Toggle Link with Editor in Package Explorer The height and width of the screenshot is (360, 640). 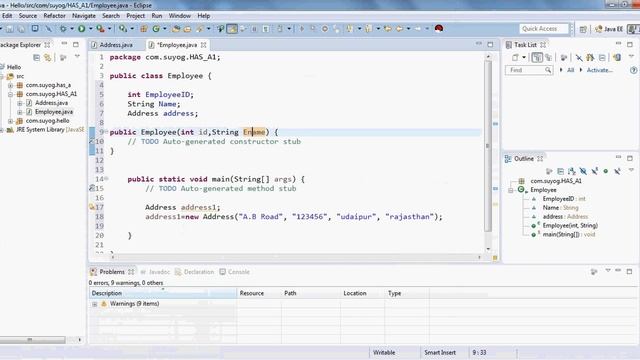(x=48, y=58)
